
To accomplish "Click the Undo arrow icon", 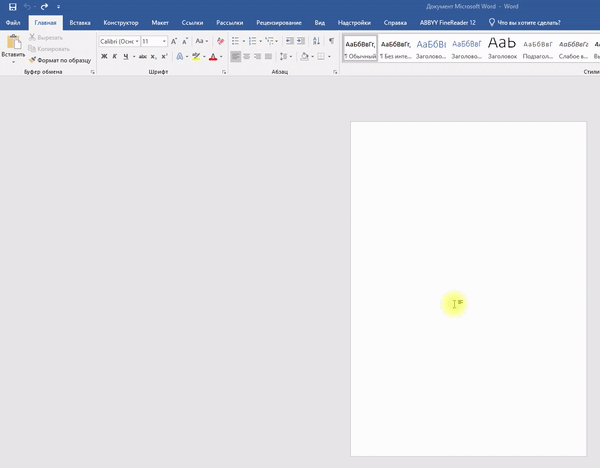I will [27, 7].
